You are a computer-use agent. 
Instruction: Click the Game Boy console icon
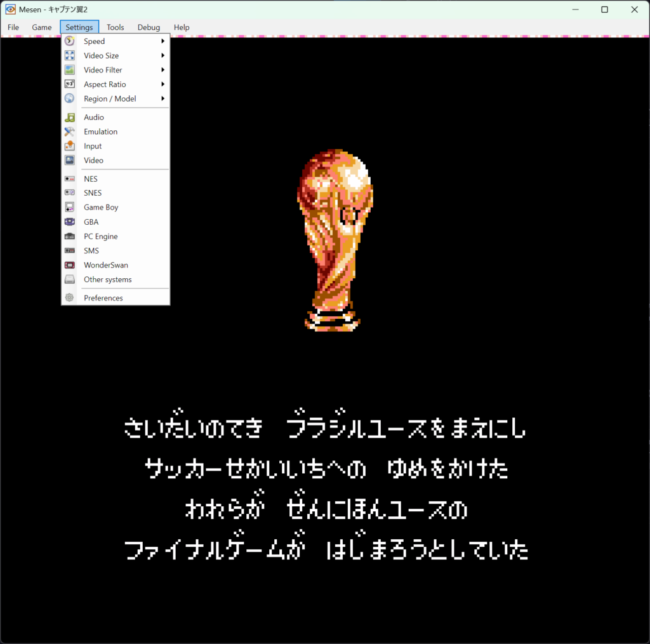[x=70, y=208]
